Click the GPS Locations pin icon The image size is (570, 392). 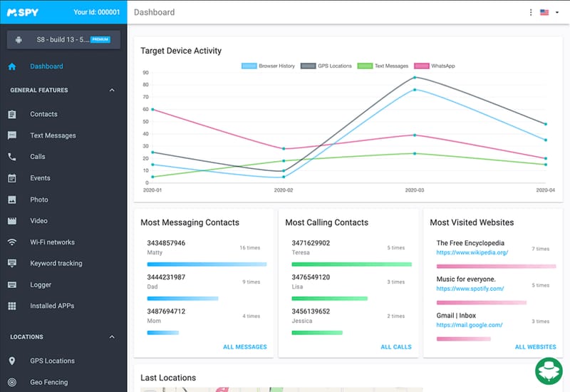[12, 361]
